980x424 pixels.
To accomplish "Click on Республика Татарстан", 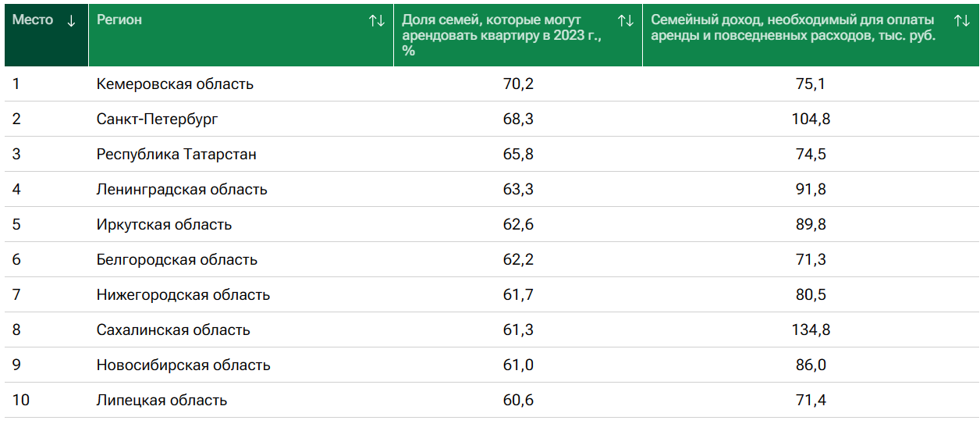I will (176, 155).
